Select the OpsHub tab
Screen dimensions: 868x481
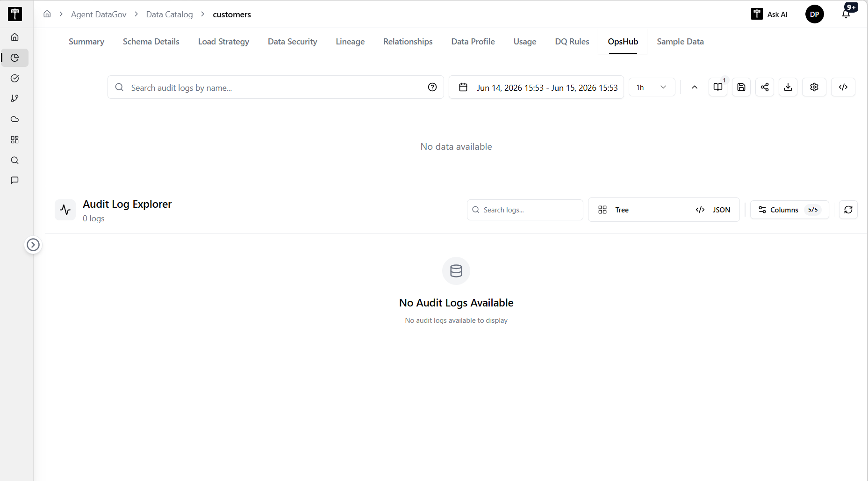coord(623,42)
